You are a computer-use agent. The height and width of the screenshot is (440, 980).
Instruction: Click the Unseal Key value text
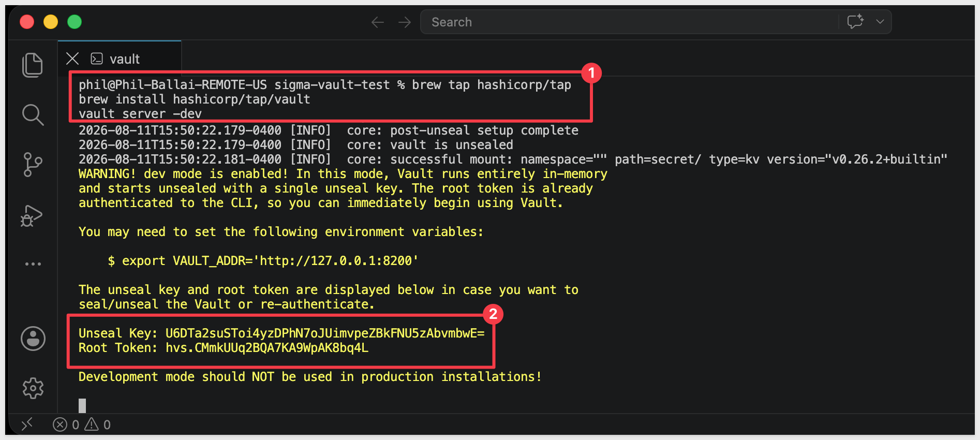(325, 333)
